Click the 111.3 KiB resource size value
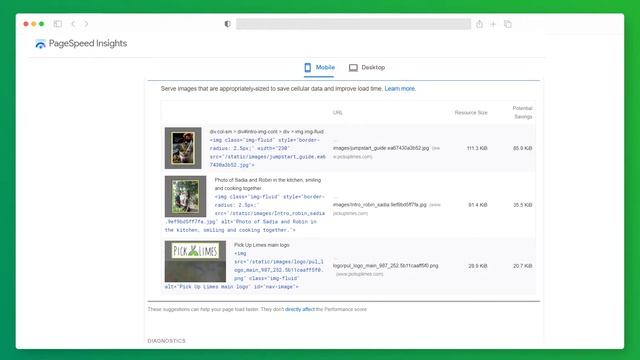The width and height of the screenshot is (640, 360). (x=477, y=148)
